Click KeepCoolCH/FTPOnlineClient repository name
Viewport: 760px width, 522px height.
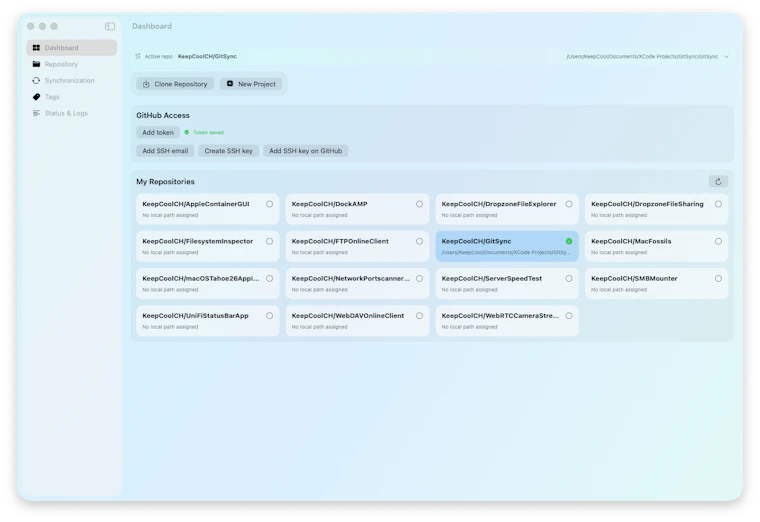(340, 241)
